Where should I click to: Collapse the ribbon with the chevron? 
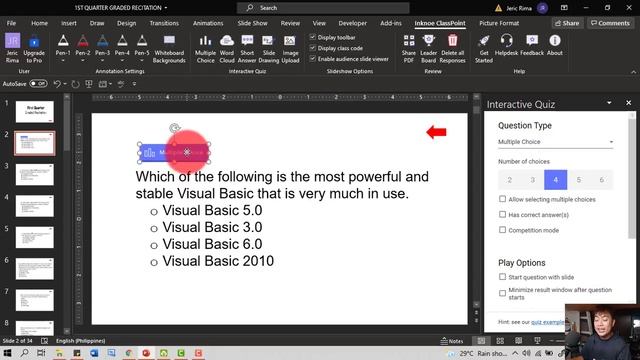pyautogui.click(x=633, y=72)
